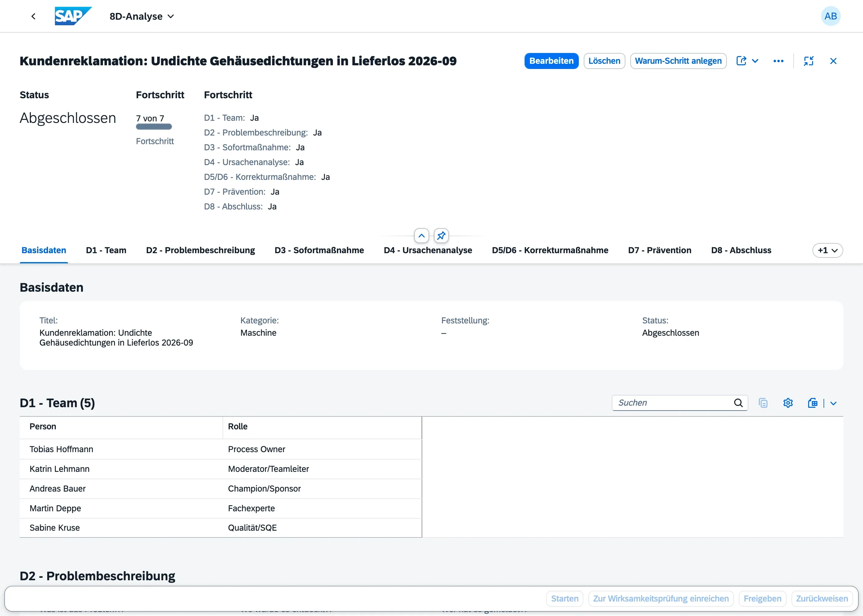
Task: Click the Kategorie value Maschine
Action: pos(258,333)
